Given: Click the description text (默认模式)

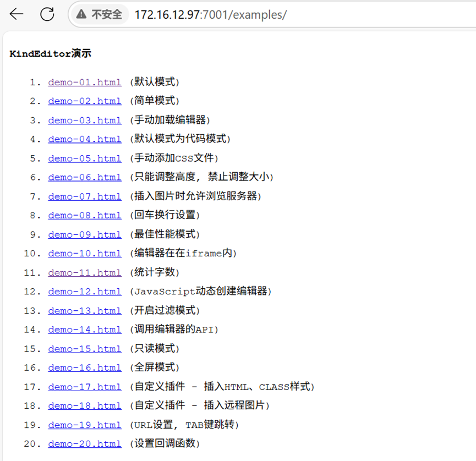Looking at the screenshot, I should 155,82.
